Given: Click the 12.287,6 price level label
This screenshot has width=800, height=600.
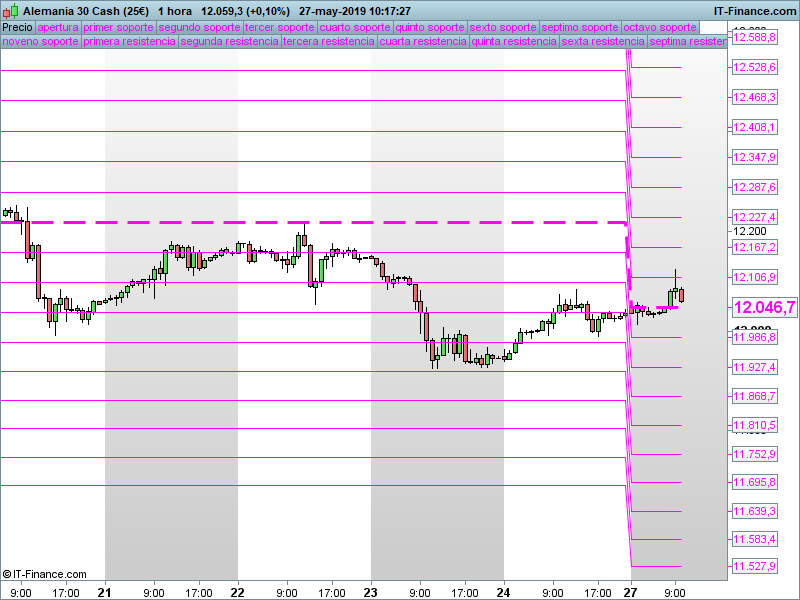Looking at the screenshot, I should click(x=755, y=187).
